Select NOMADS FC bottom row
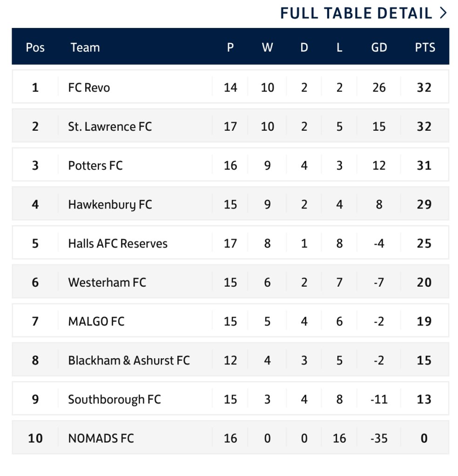Viewport: 458px width, 476px height. (101, 438)
